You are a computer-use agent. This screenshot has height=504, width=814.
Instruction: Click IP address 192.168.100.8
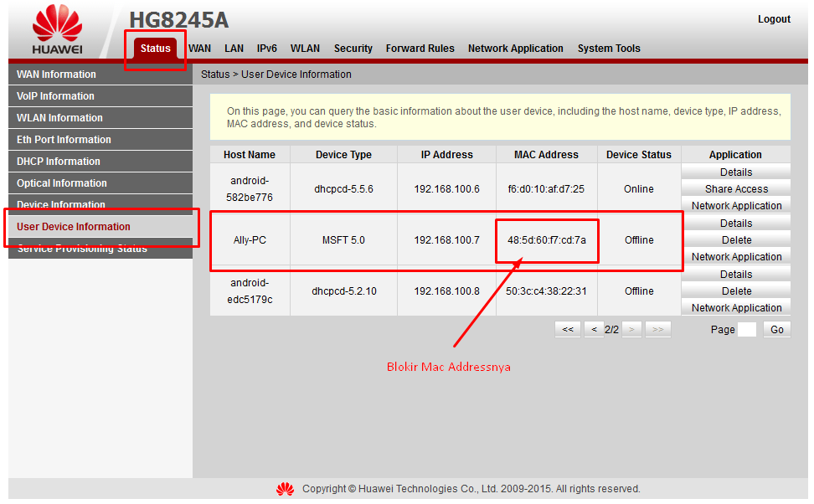[446, 291]
